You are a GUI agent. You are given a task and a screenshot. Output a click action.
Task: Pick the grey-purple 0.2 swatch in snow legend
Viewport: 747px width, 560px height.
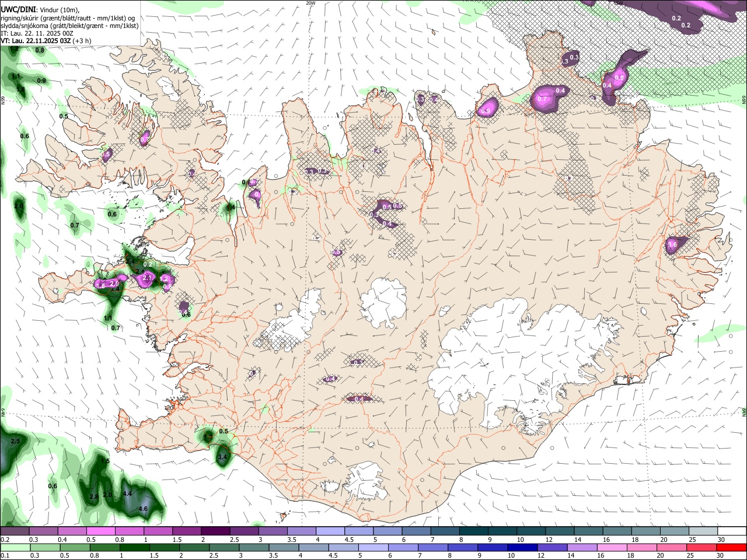pos(15,531)
